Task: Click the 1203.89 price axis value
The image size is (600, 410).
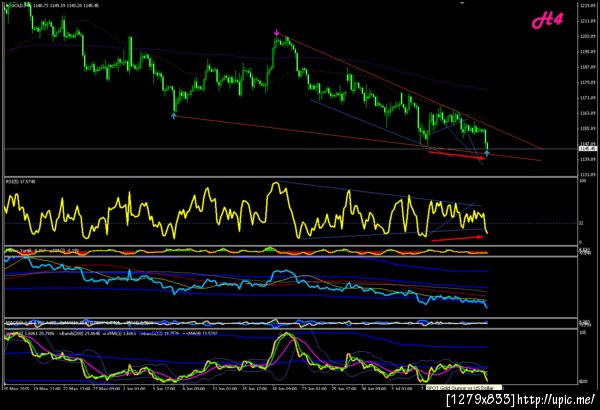Action: 587,36
